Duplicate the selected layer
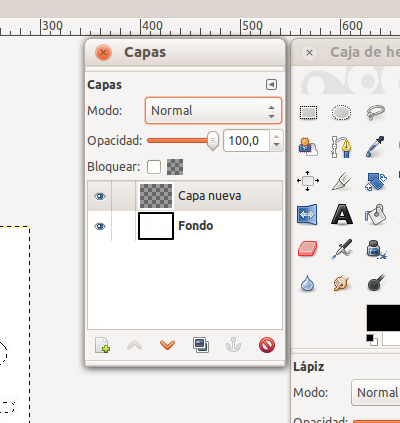Screen dimensions: 400x423 [x=201, y=345]
